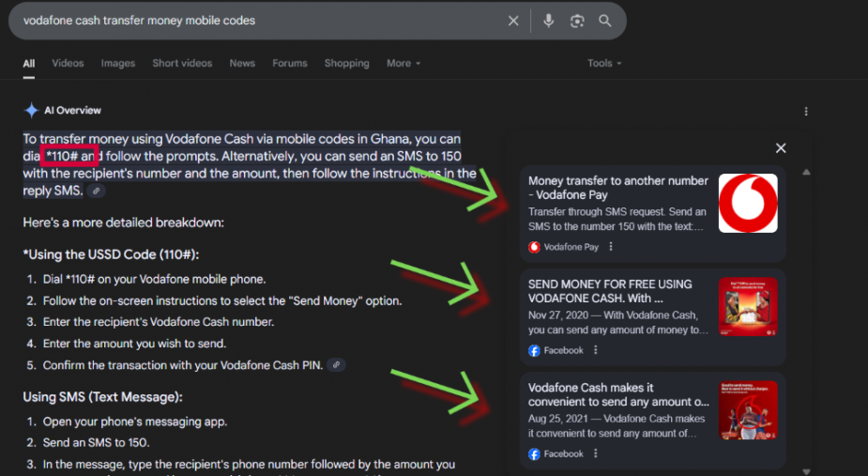This screenshot has height=476, width=868.
Task: Open more options for Vodafone Pay source
Action: 611,247
